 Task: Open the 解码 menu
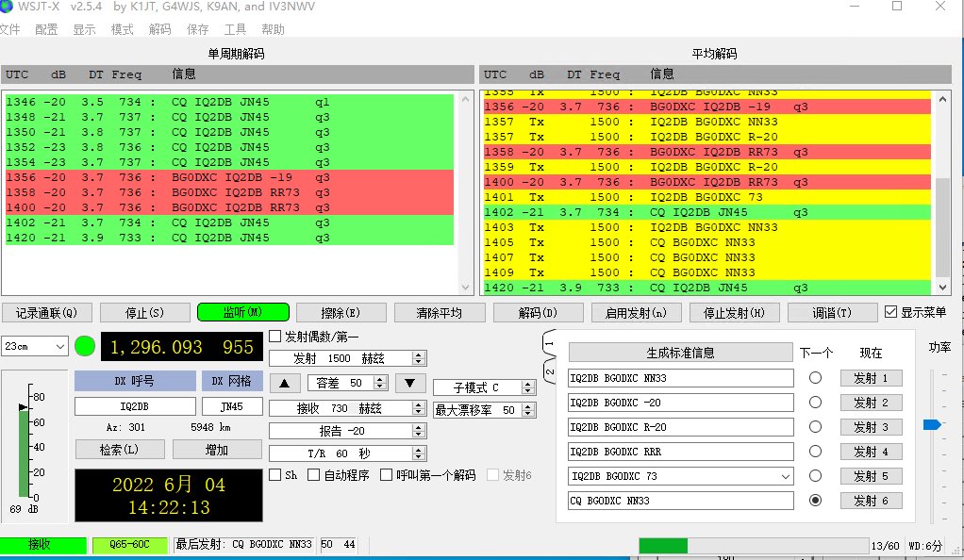coord(159,29)
